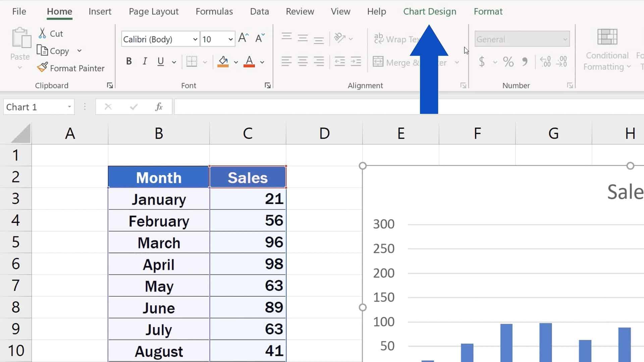Toggle underline formatting
Screen dimensions: 644x362
pyautogui.click(x=160, y=61)
